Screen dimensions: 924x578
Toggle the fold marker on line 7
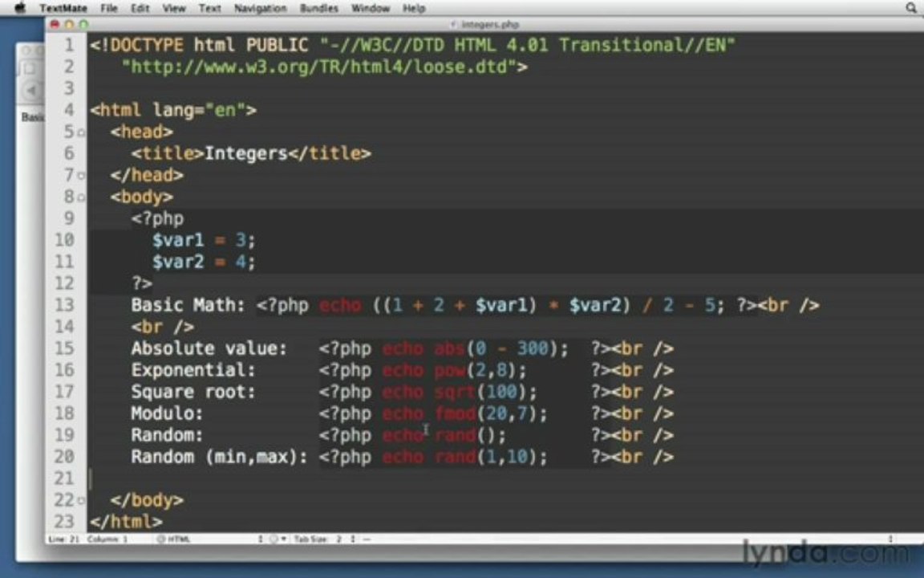point(81,175)
